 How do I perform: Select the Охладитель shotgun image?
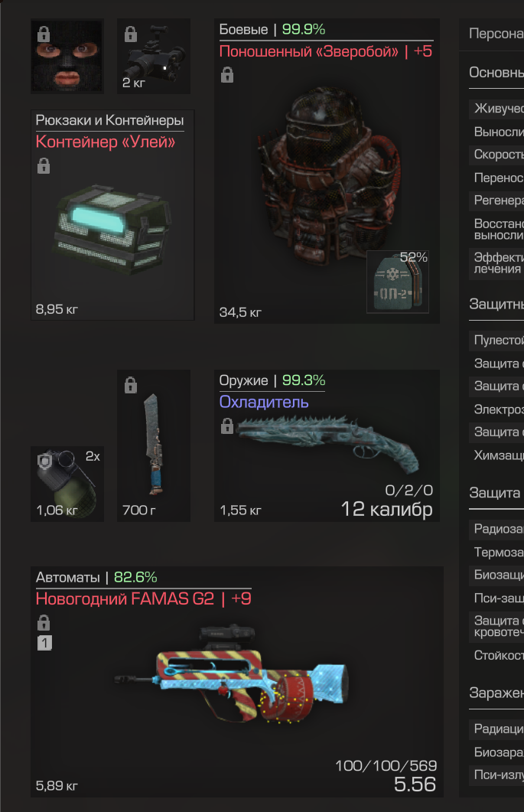[x=327, y=444]
